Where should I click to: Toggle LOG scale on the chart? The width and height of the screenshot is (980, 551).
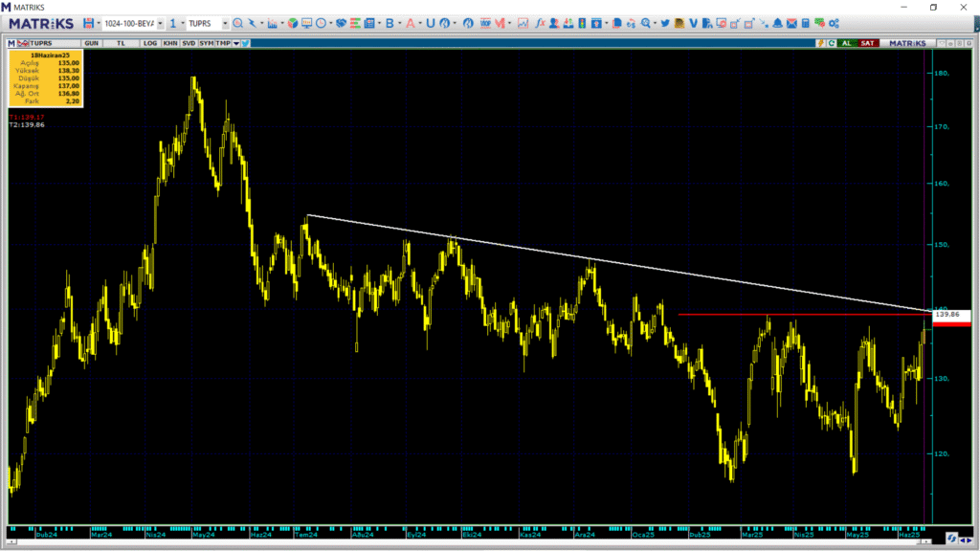point(150,43)
